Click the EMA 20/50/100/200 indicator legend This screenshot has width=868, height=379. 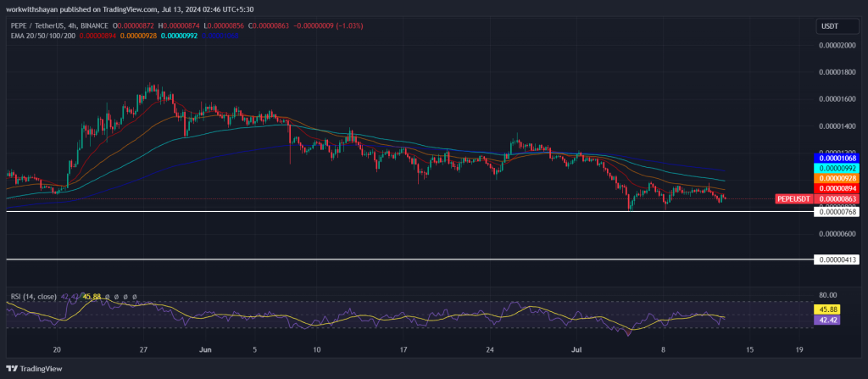42,36
